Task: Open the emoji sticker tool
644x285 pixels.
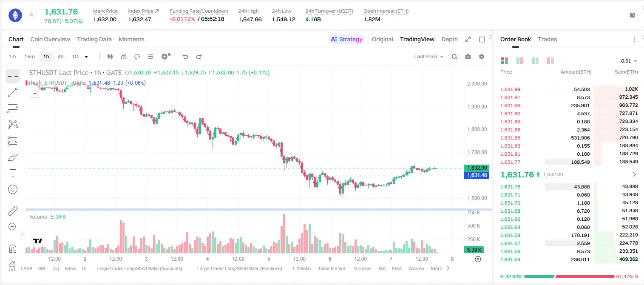Action: pos(13,189)
